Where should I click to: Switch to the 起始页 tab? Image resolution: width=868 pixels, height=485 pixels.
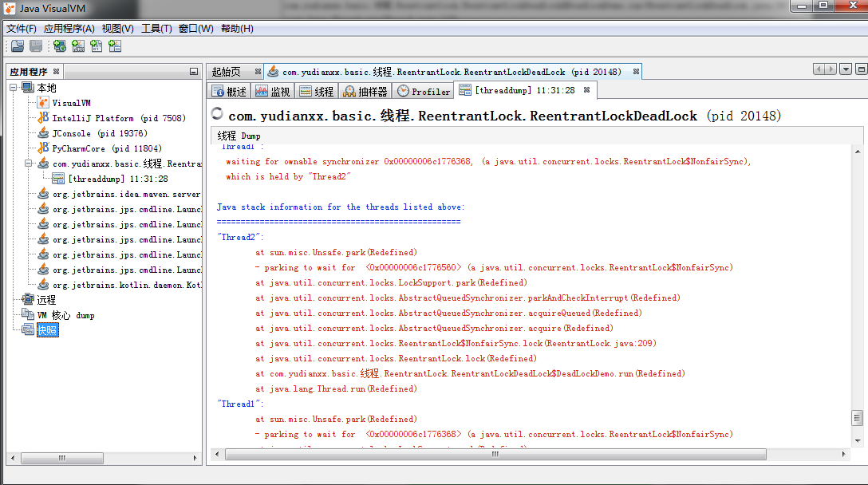(226, 71)
